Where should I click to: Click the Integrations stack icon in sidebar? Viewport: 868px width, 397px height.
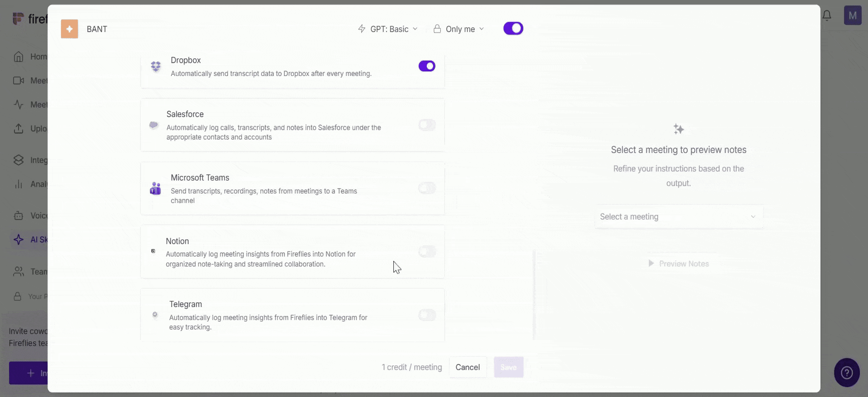coord(19,160)
